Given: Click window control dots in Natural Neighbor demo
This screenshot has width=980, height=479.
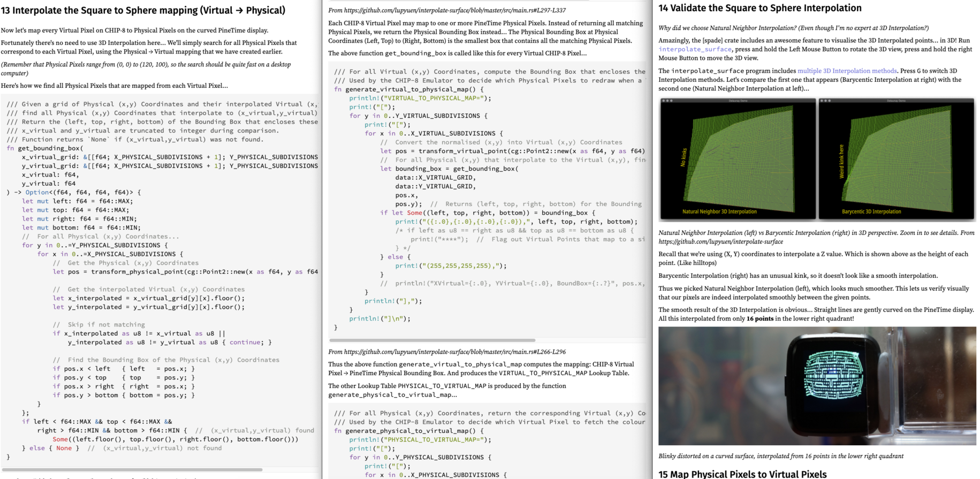Looking at the screenshot, I should (x=667, y=101).
